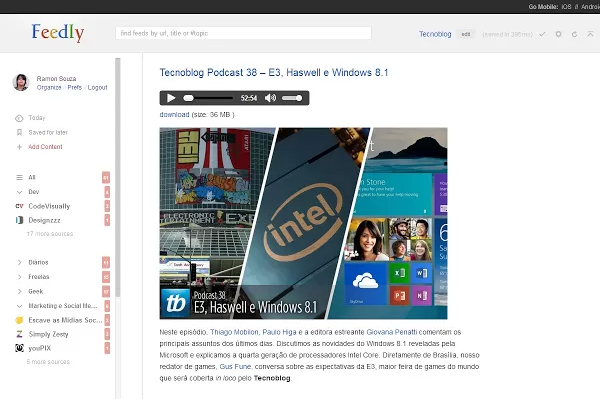
Task: Open the Giovana Penatti link
Action: click(392, 332)
